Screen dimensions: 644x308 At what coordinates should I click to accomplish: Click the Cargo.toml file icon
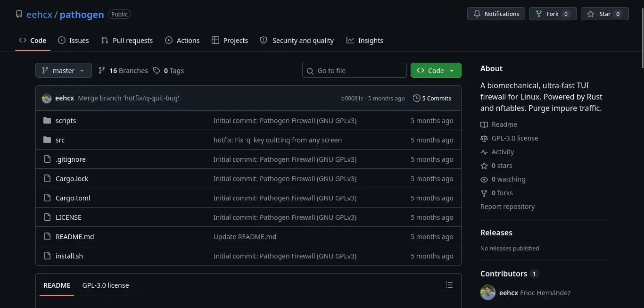(x=47, y=198)
